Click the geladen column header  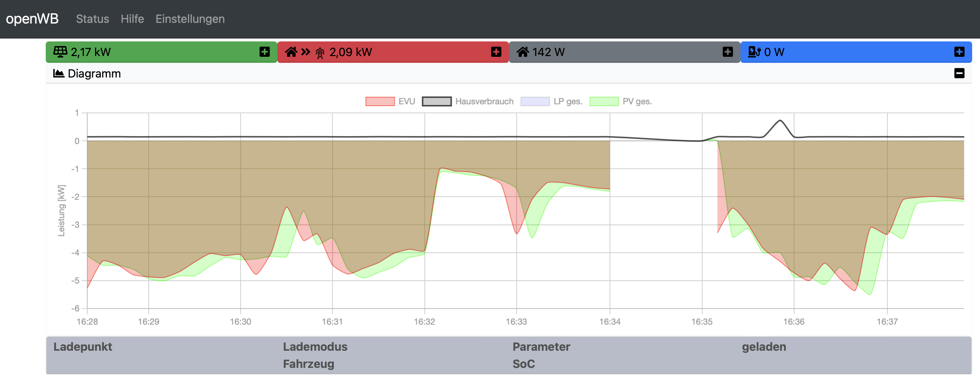point(764,347)
